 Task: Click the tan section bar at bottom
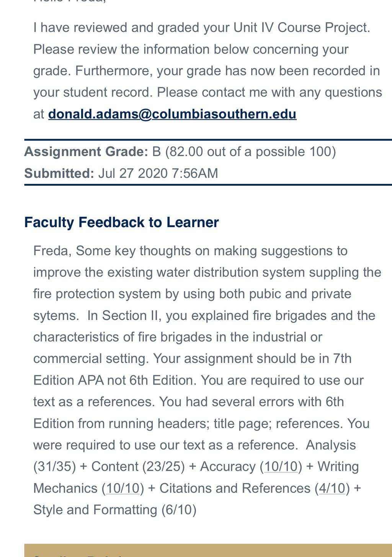(x=208, y=550)
